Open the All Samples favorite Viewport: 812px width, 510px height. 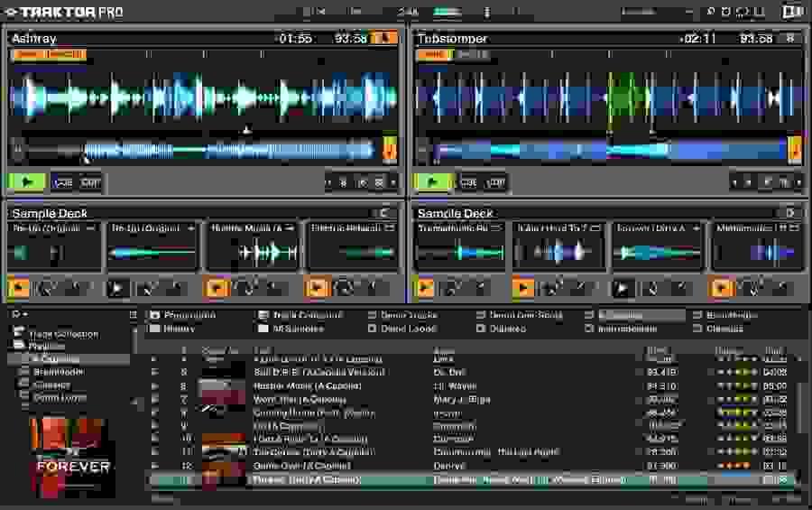point(291,329)
